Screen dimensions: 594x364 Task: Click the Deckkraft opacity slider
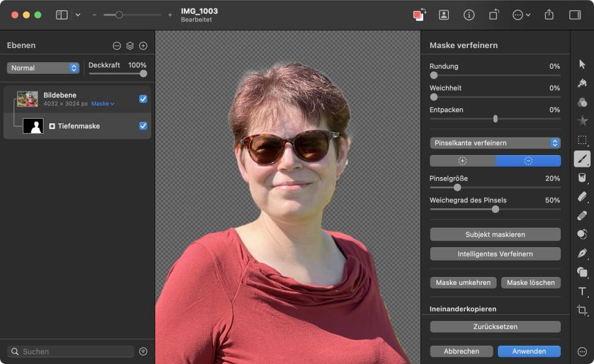[x=118, y=74]
